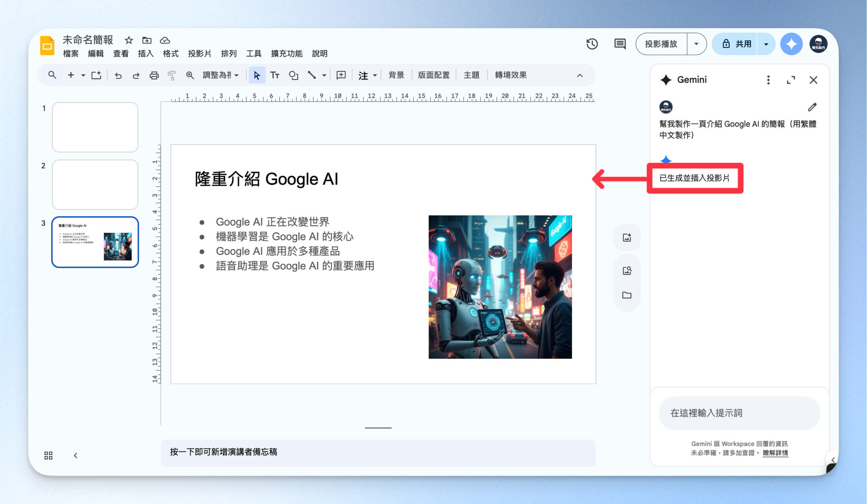Click the 瞭解詳情 link
Screen dimensions: 867x504
pyautogui.click(x=775, y=453)
